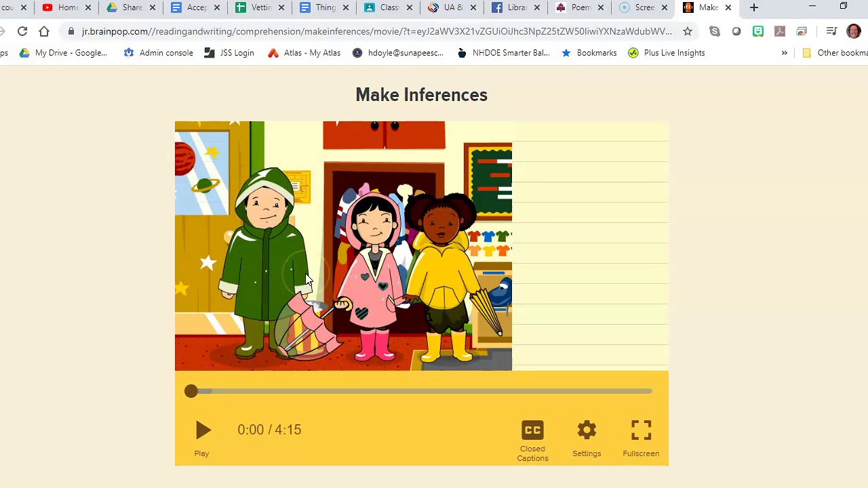
Task: Play the Make Inferences movie
Action: 202,430
